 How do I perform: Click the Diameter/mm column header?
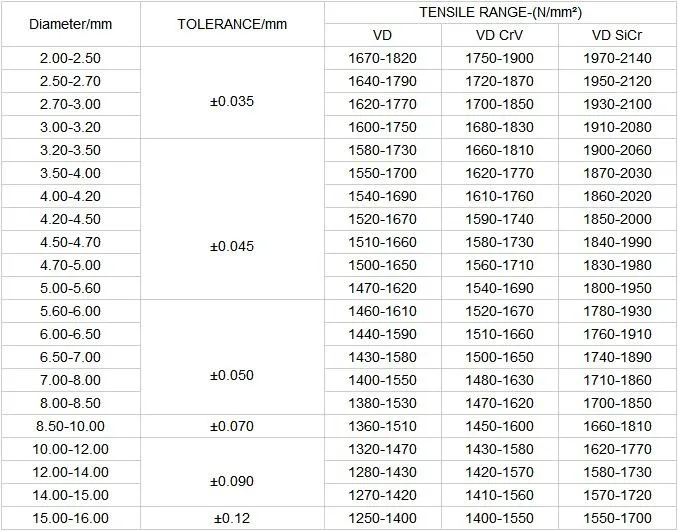pos(69,24)
